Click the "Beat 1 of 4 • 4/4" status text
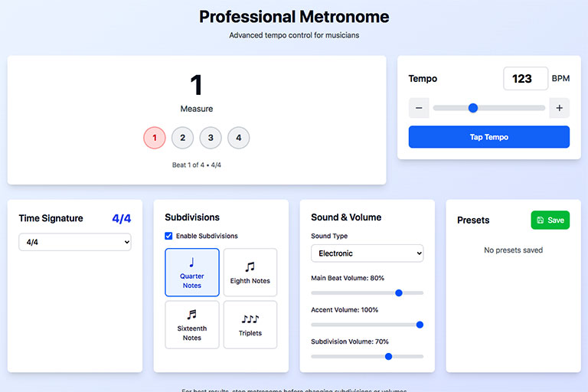 pos(197,165)
